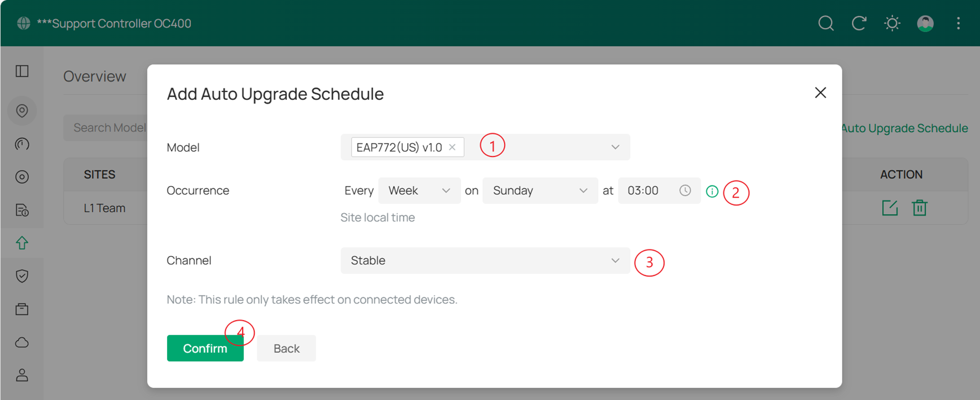980x400 pixels.
Task: Open the account person icon in sidebar
Action: 22,376
